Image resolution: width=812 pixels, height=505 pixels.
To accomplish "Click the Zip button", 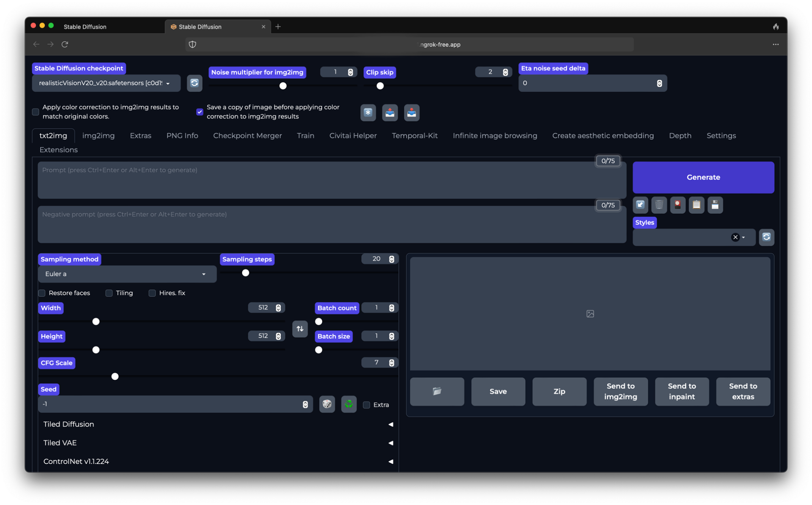I will tap(559, 391).
